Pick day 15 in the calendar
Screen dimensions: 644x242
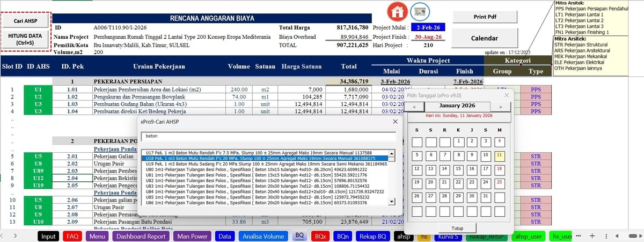click(458, 169)
